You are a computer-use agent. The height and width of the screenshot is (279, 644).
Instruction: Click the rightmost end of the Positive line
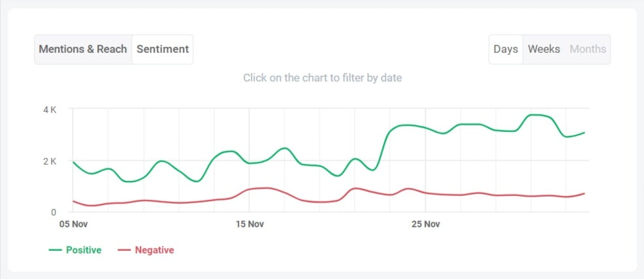click(x=584, y=133)
